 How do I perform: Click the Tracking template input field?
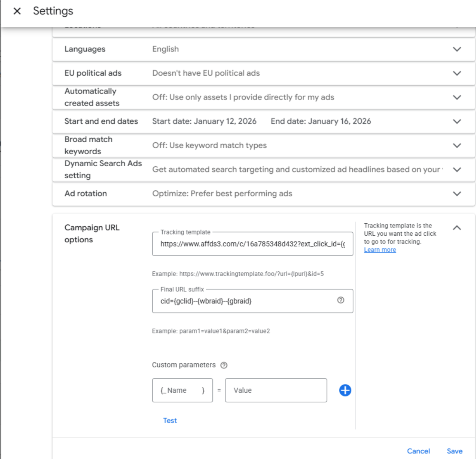[x=252, y=244]
